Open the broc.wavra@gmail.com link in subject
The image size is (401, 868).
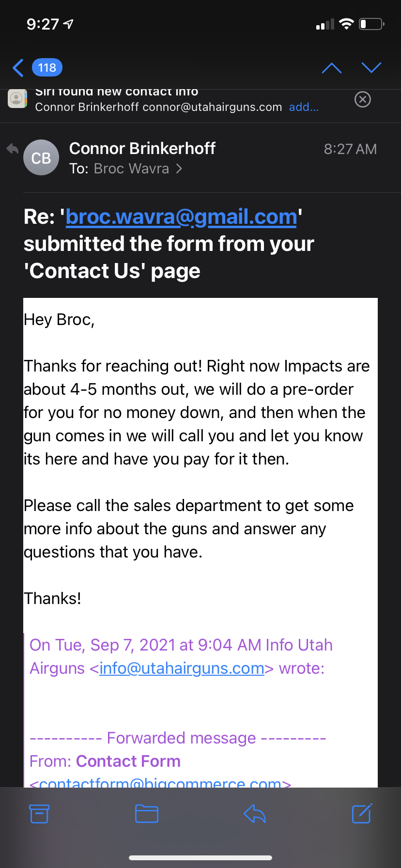[181, 217]
